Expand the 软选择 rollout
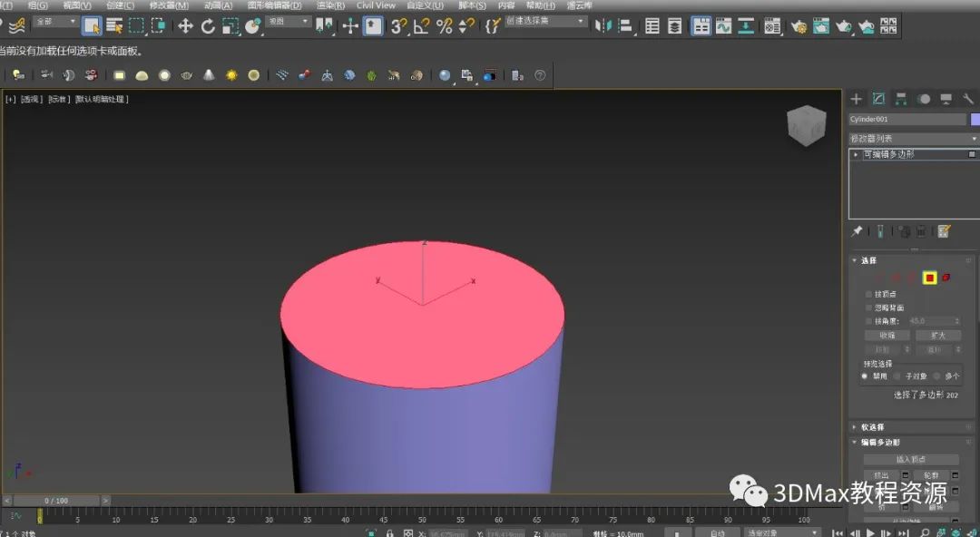This screenshot has width=980, height=537. (x=872, y=427)
